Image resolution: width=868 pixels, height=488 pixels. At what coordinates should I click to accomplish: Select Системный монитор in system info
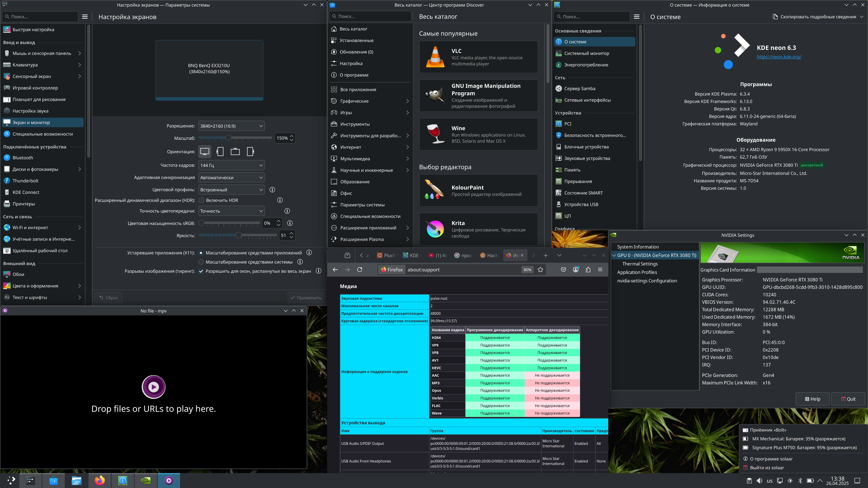tap(594, 53)
